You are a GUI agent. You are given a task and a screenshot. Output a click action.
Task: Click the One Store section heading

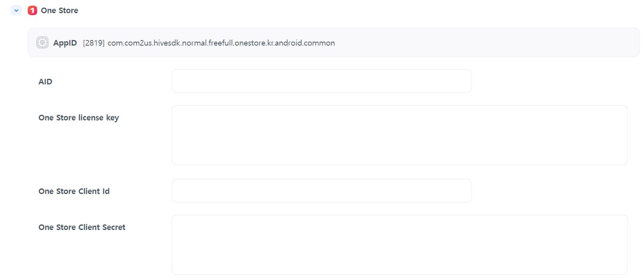coord(59,10)
